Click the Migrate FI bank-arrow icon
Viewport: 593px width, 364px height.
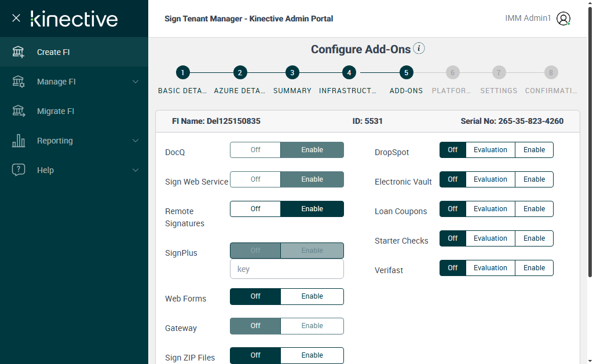click(18, 111)
